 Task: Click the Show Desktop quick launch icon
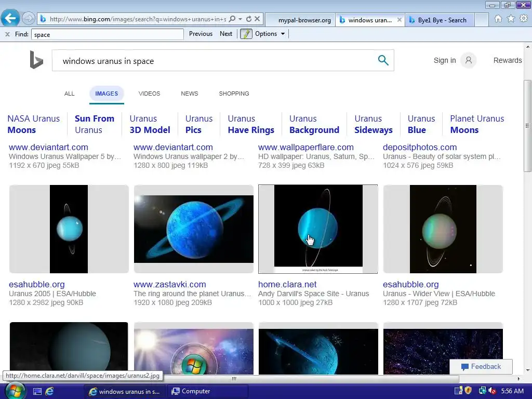pyautogui.click(x=37, y=392)
